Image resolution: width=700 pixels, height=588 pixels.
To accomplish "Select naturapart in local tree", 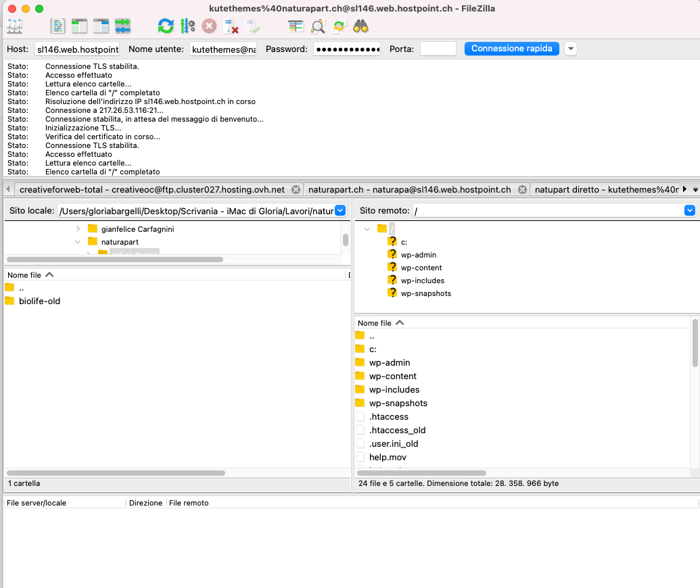I will point(120,242).
